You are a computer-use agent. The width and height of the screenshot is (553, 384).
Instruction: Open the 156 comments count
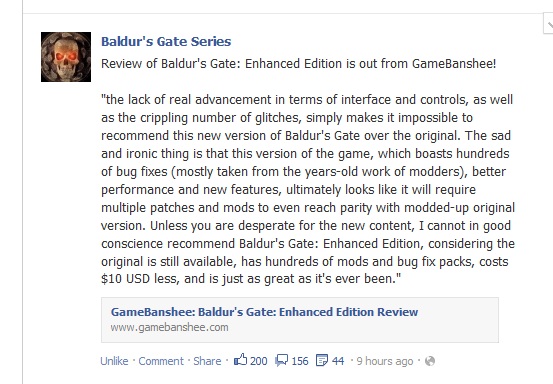(x=300, y=361)
